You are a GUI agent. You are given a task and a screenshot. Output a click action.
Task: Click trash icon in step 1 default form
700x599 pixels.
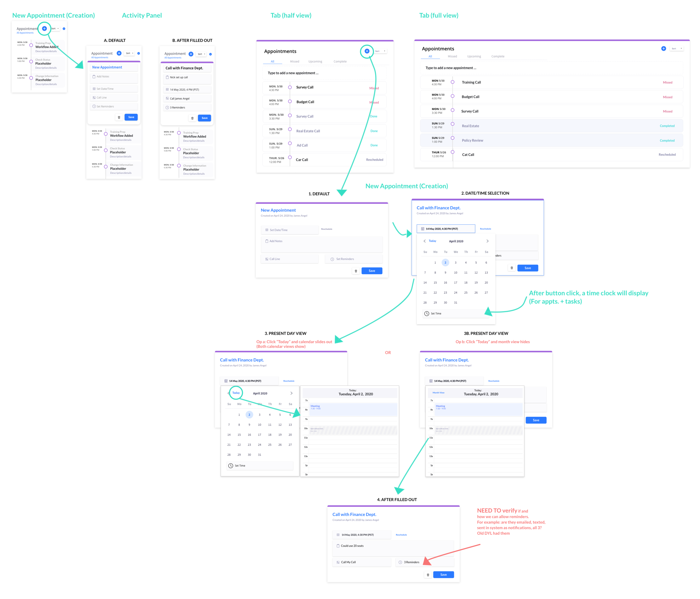click(356, 271)
